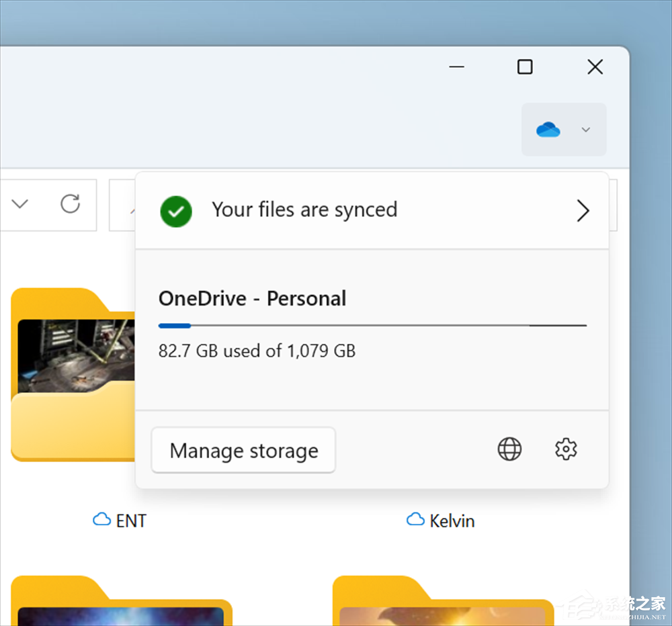Click the cloud status icon beside ENT
This screenshot has height=626, width=672.
[101, 520]
